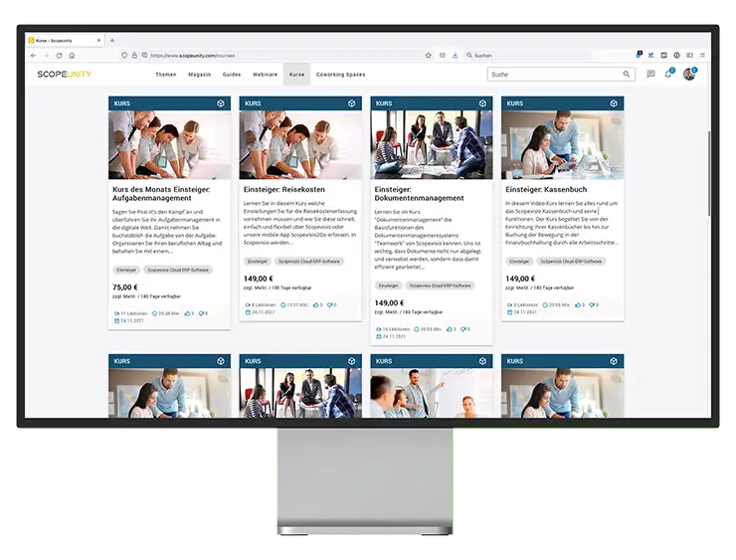Click Einsteiger tag on Dokumentenmanagement card
The width and height of the screenshot is (736, 560).
tap(388, 285)
